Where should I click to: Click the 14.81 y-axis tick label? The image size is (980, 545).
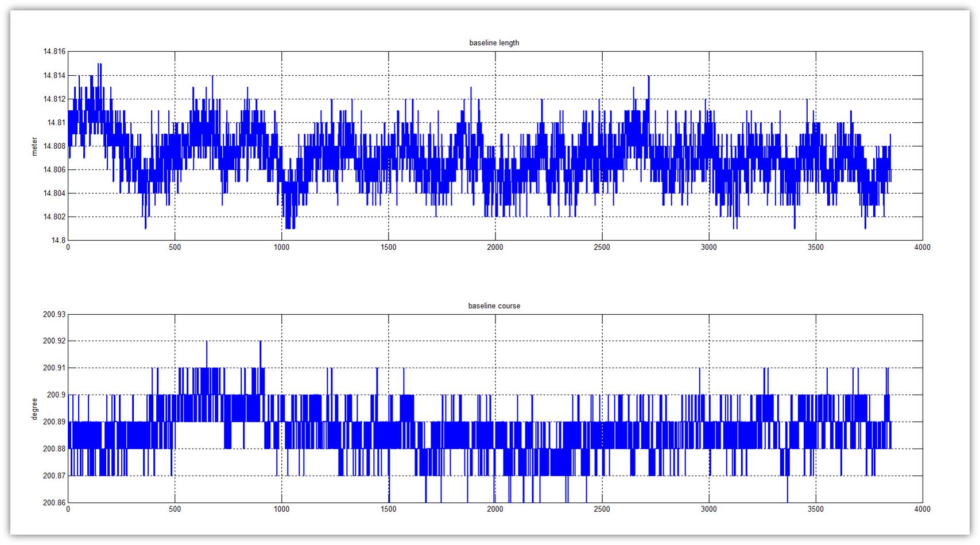click(x=57, y=122)
